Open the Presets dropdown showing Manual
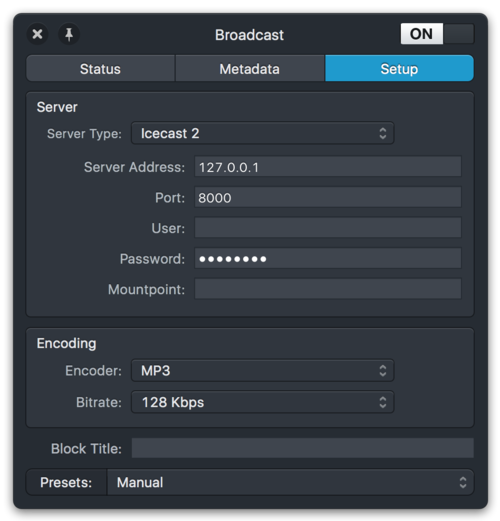 [x=290, y=482]
